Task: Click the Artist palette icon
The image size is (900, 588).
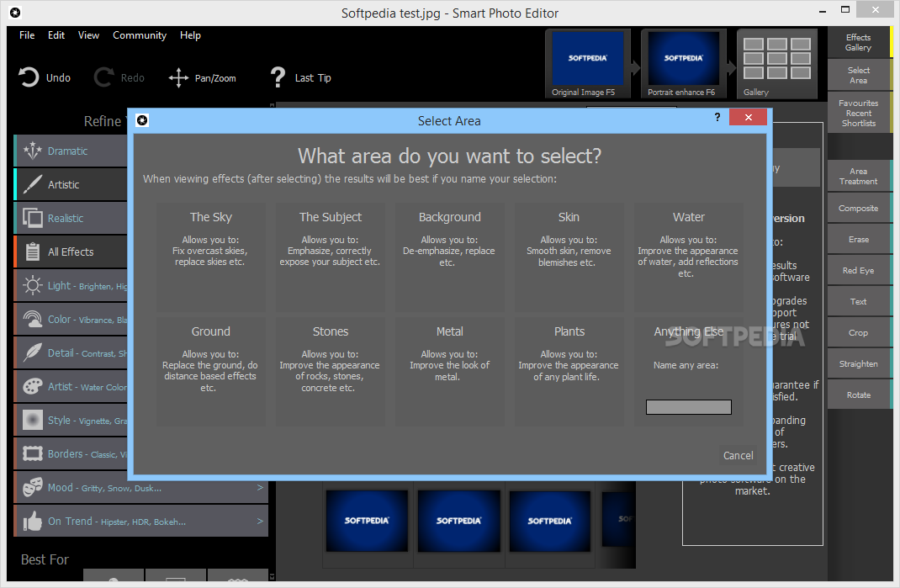Action: tap(33, 386)
